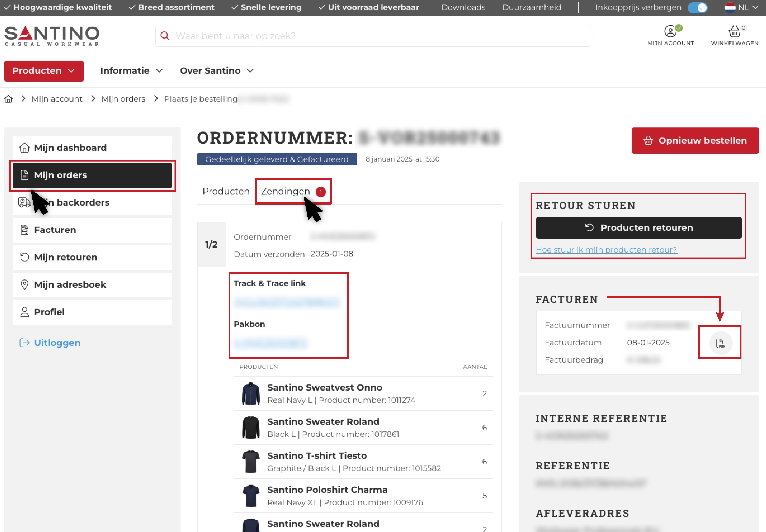Toggle the Inkoopprijs verbergen switch

click(698, 8)
